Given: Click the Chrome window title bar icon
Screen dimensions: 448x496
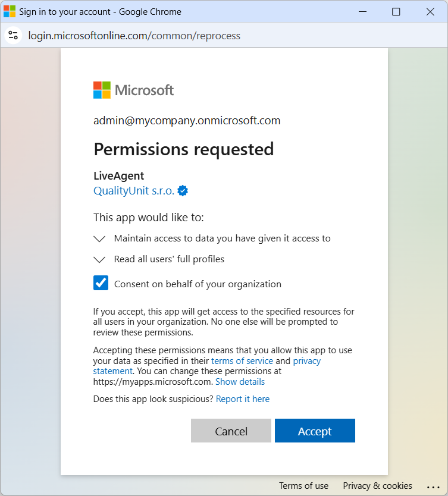Looking at the screenshot, I should 10,12.
